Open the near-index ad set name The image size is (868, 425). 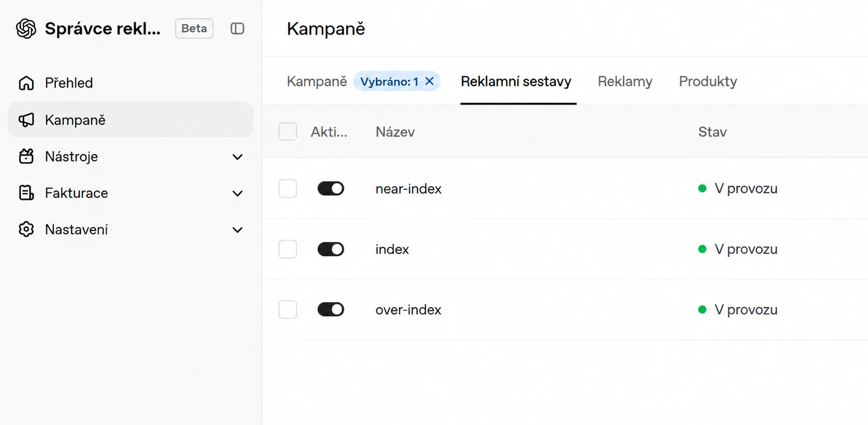[x=408, y=189]
